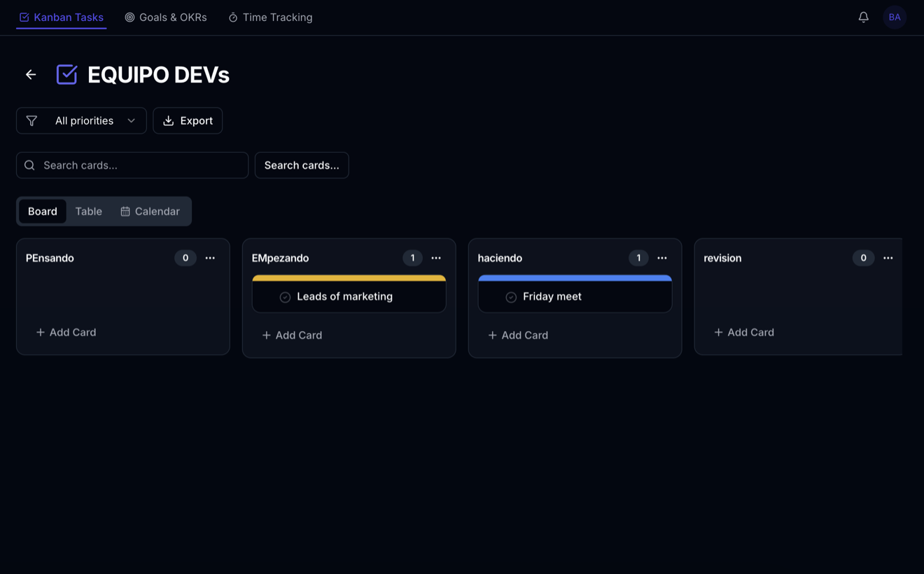Screen dimensions: 924x574
Task: Select the Board view
Action: [43, 211]
